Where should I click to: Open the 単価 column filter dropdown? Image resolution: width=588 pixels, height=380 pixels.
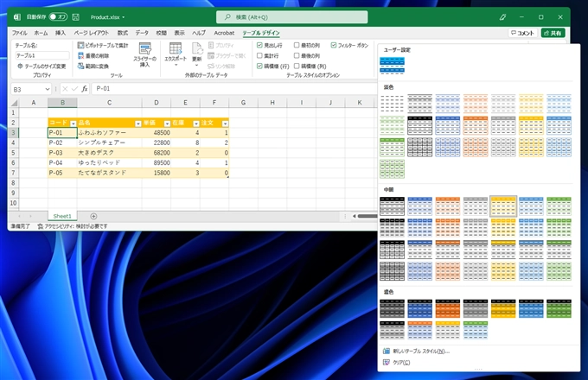point(167,123)
